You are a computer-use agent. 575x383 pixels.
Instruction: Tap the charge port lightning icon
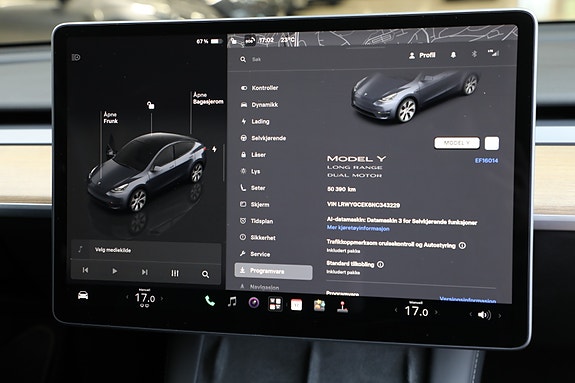coord(214,149)
